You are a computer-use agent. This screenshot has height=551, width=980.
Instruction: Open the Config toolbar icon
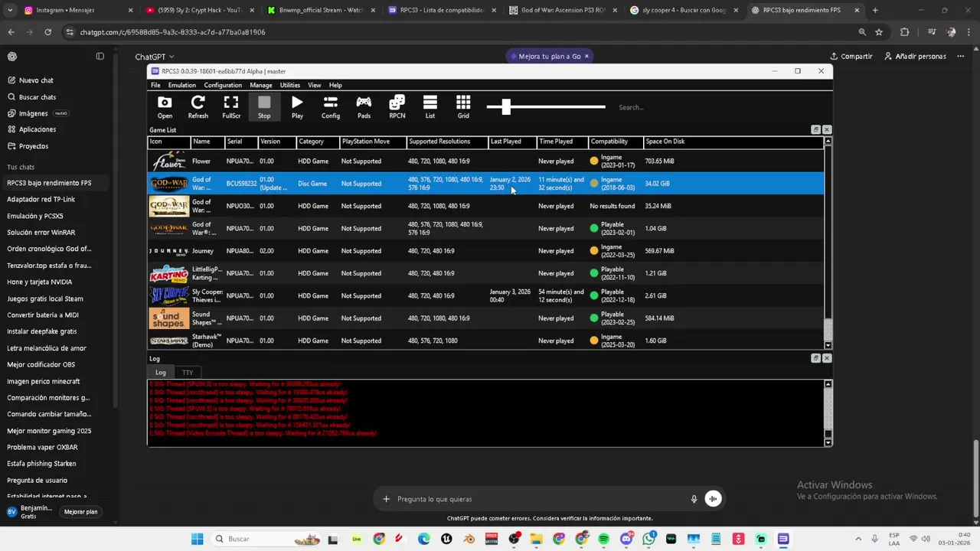tap(331, 107)
